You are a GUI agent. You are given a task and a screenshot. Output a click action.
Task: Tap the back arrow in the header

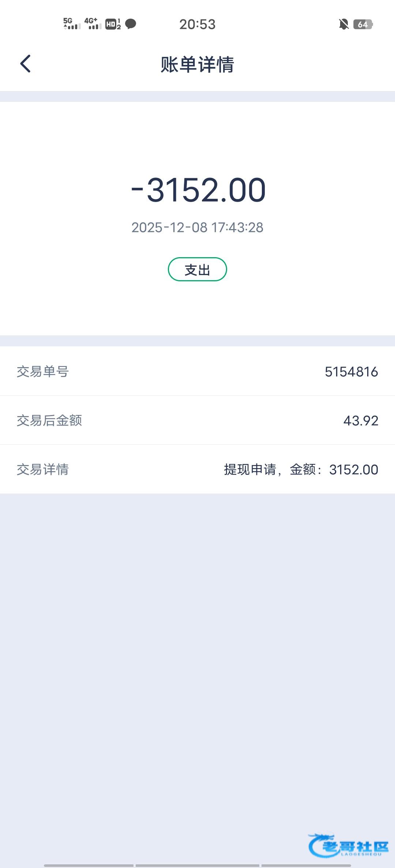coord(25,64)
